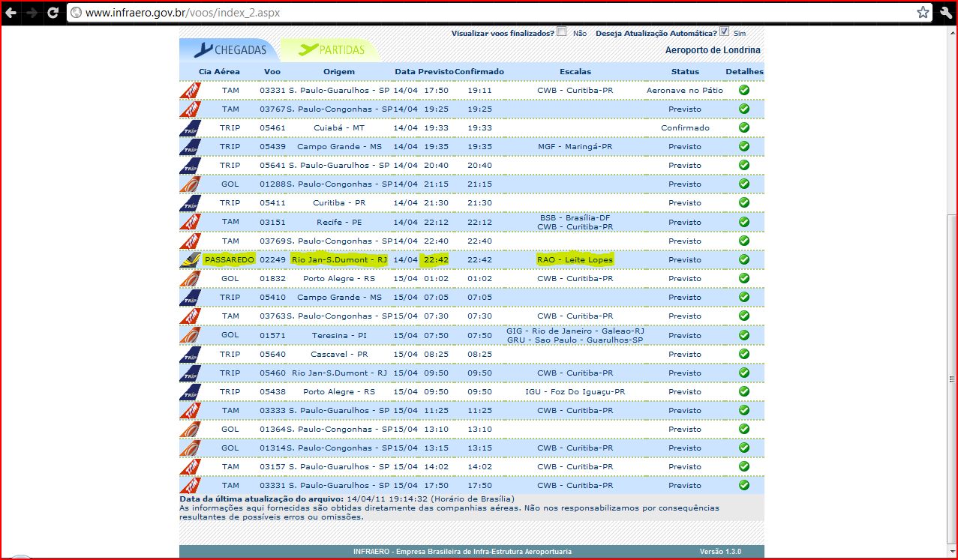Select the highlighted 'PASSAREDO' airline cell
The height and width of the screenshot is (560, 958).
[230, 259]
